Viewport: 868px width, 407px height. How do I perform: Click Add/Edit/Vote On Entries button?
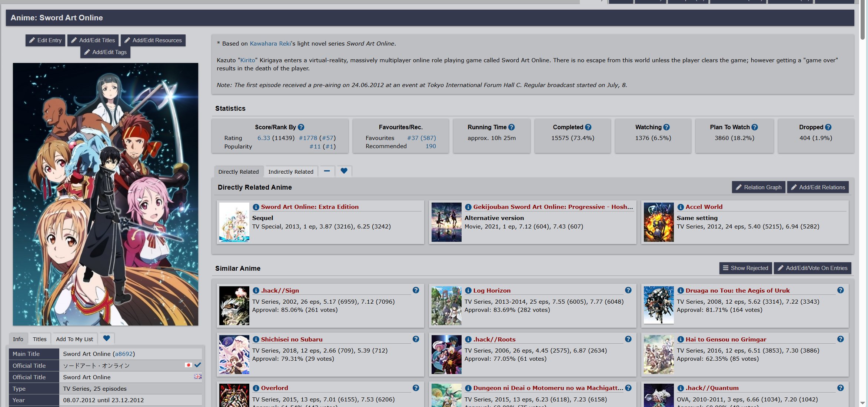(812, 268)
